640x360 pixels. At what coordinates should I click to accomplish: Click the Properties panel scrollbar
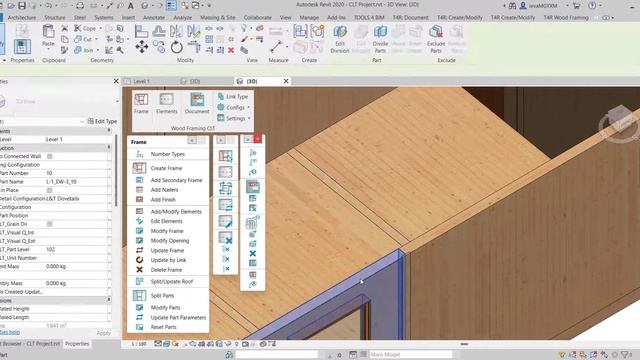click(x=115, y=171)
